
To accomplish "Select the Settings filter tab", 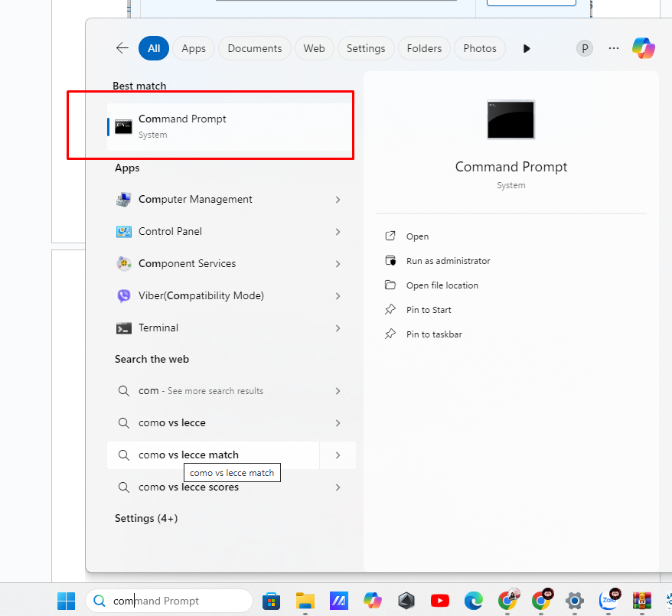I will point(366,48).
